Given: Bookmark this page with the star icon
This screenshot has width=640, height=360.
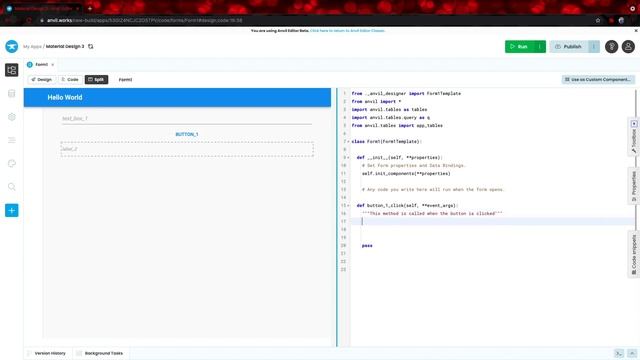Looking at the screenshot, I should tap(598, 20).
